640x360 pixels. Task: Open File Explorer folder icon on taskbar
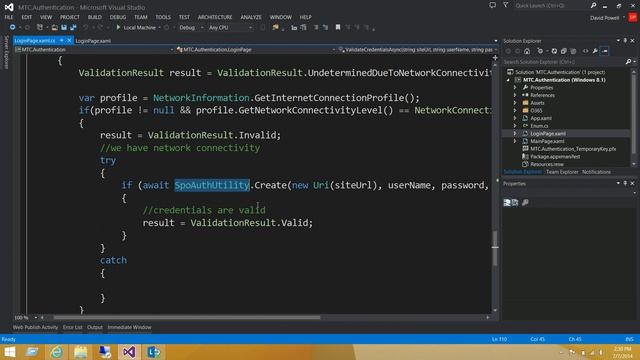pyautogui.click(x=80, y=352)
